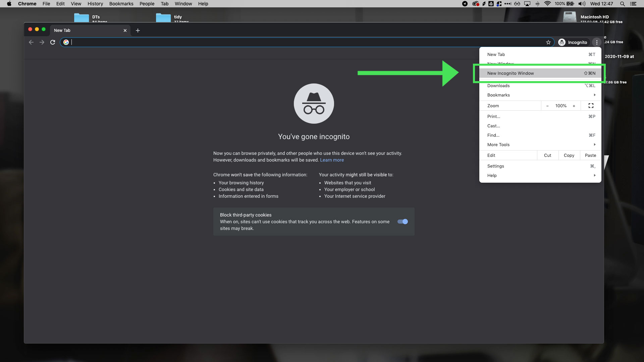This screenshot has height=362, width=644.
Task: Open Notification Center list icon
Action: point(633,4)
